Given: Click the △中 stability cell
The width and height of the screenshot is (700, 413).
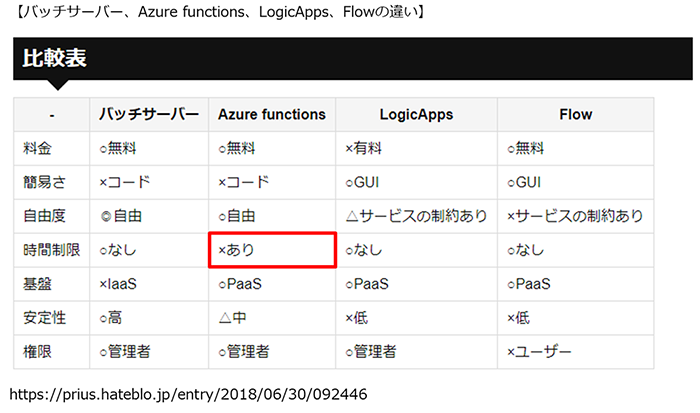Looking at the screenshot, I should (x=272, y=318).
